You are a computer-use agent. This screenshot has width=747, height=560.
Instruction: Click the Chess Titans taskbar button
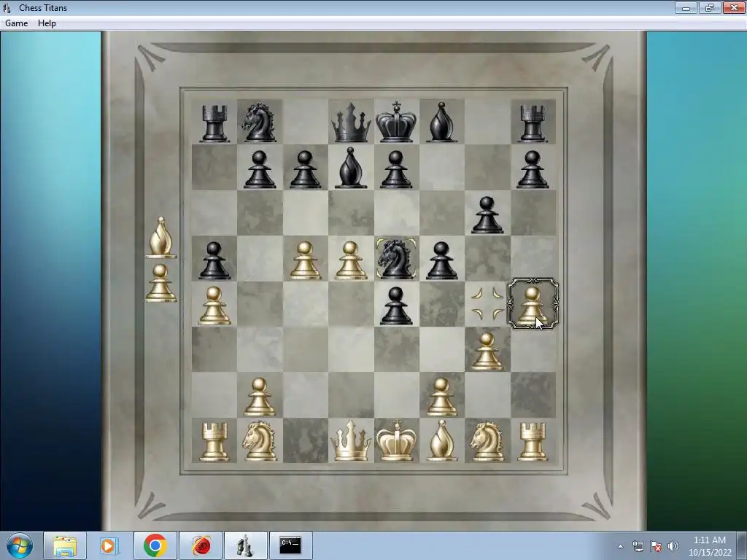pyautogui.click(x=245, y=545)
